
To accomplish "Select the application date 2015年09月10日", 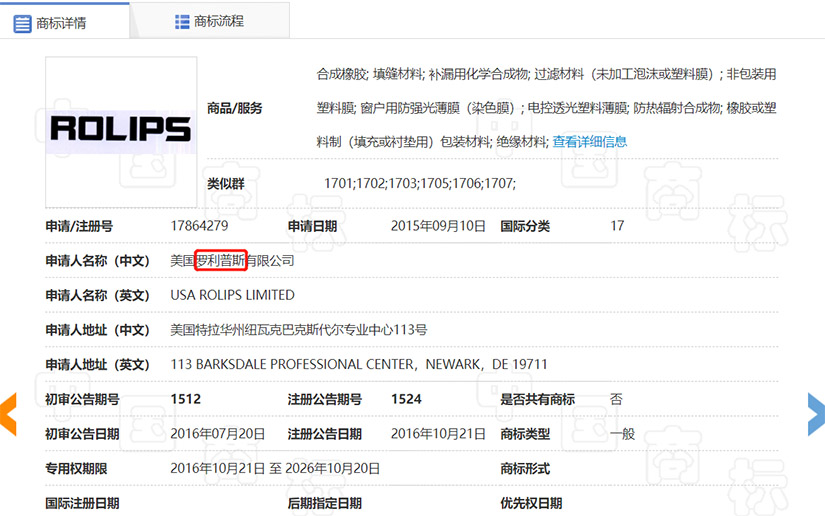I will [438, 226].
